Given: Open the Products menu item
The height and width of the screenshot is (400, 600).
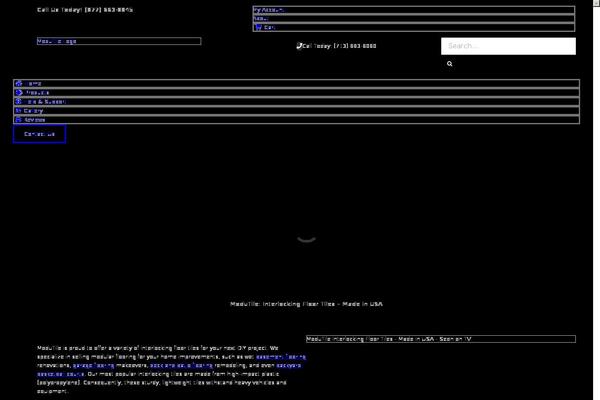Looking at the screenshot, I should click(x=297, y=93).
